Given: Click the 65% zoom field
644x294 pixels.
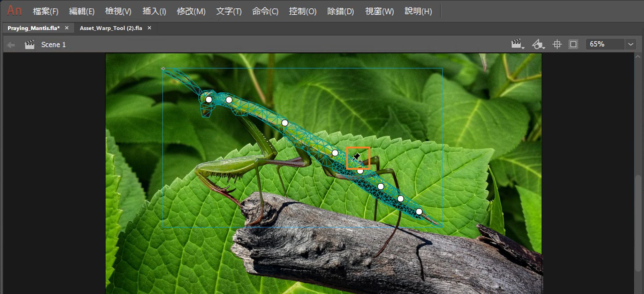Looking at the screenshot, I should coord(605,44).
